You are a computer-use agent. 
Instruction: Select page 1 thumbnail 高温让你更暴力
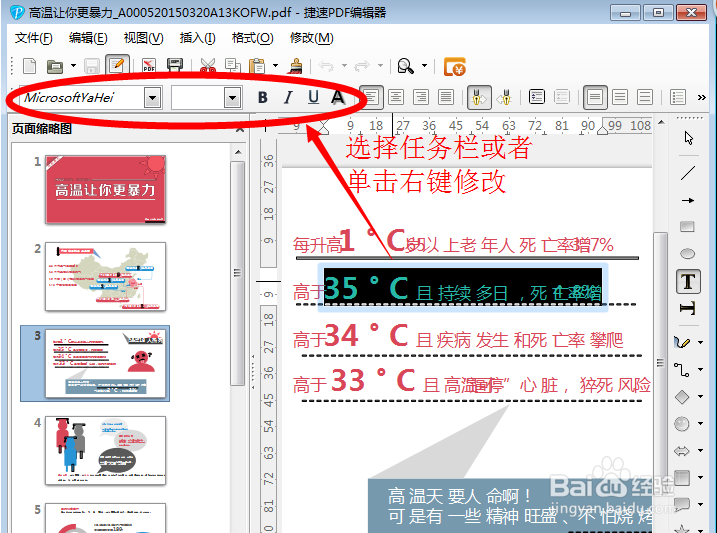tap(105, 189)
